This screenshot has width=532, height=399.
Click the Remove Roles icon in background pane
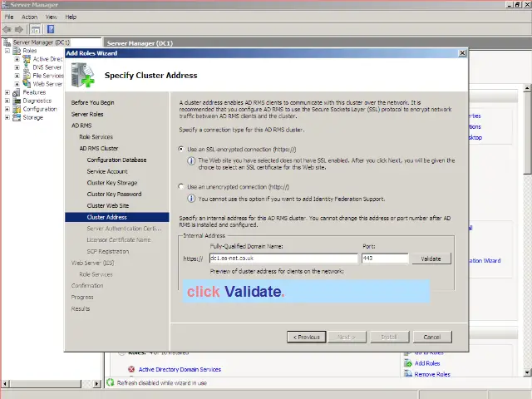[x=408, y=374]
